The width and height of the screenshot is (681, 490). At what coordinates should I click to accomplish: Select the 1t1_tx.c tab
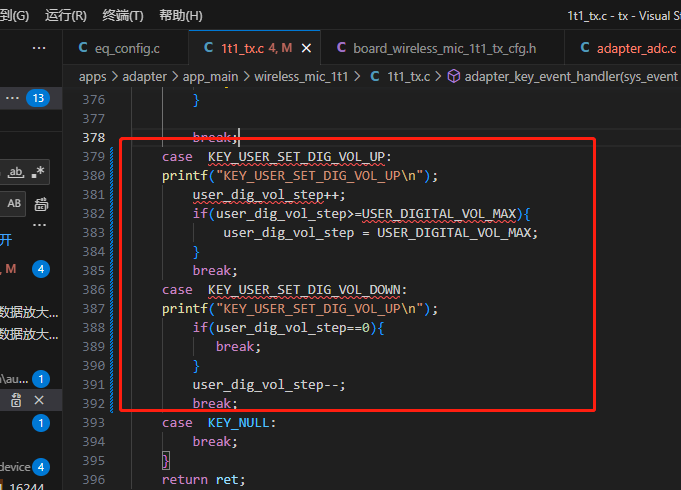click(x=256, y=48)
